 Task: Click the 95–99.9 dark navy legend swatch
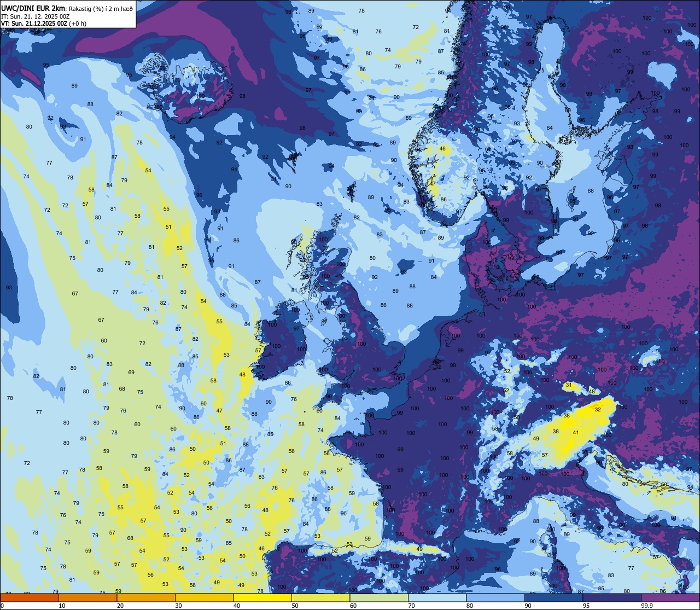coord(612,597)
